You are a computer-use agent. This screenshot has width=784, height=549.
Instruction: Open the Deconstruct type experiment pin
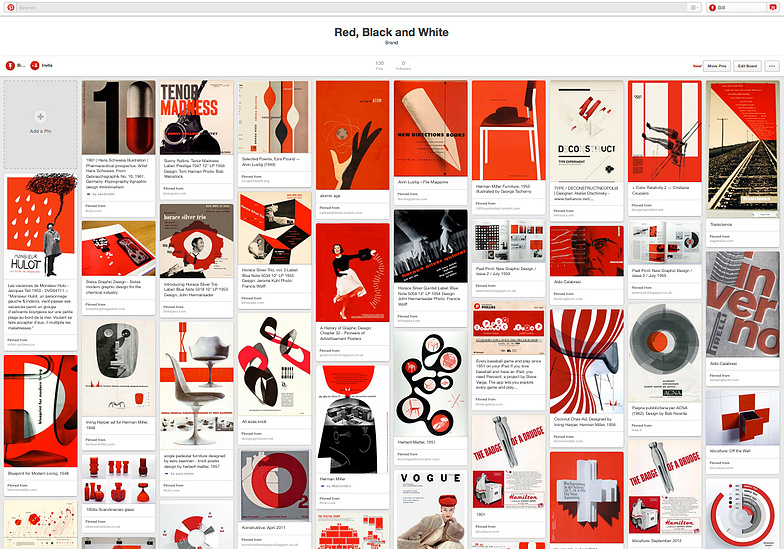point(586,132)
